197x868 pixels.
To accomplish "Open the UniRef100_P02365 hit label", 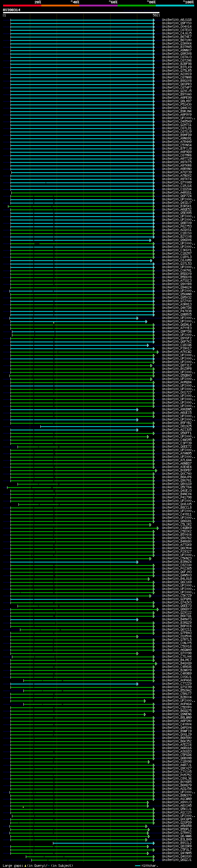I will tap(177, 568).
